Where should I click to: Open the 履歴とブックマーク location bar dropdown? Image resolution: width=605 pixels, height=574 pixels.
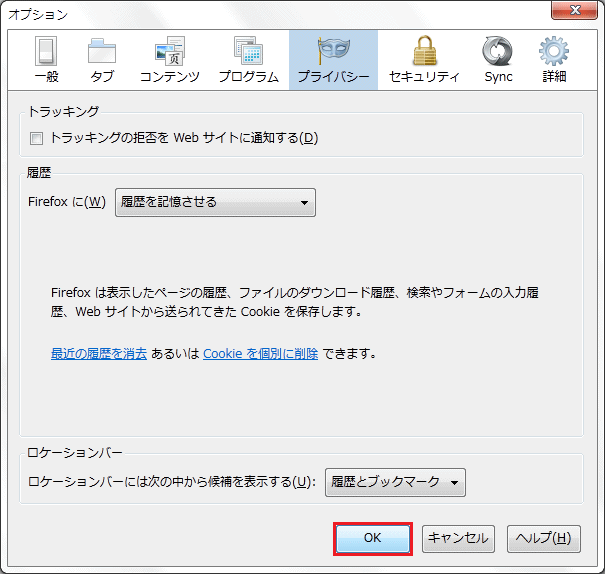(x=395, y=482)
